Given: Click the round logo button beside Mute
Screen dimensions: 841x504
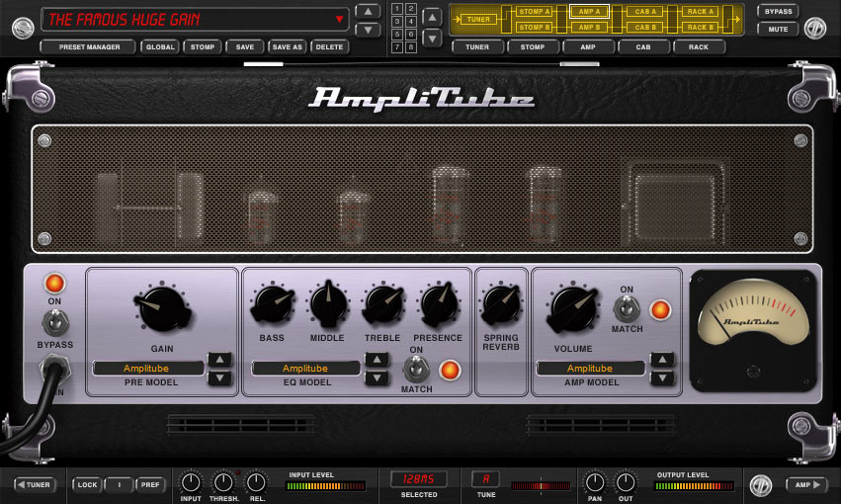Looking at the screenshot, I should pos(814,29).
